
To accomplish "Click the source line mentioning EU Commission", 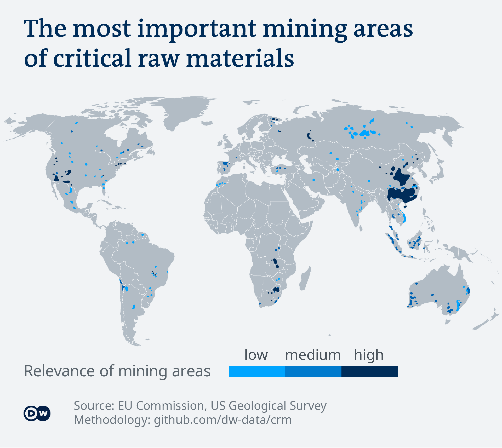I will (x=200, y=406).
